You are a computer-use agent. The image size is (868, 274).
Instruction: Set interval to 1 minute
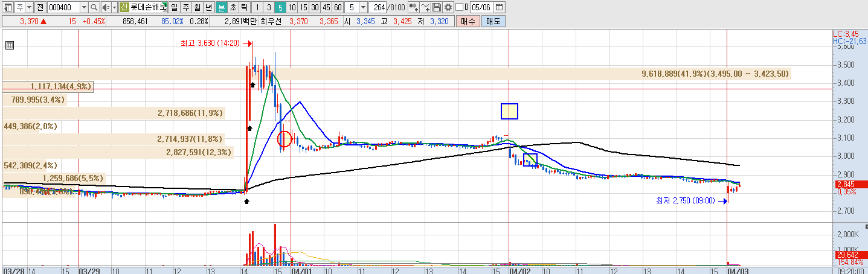(x=257, y=7)
